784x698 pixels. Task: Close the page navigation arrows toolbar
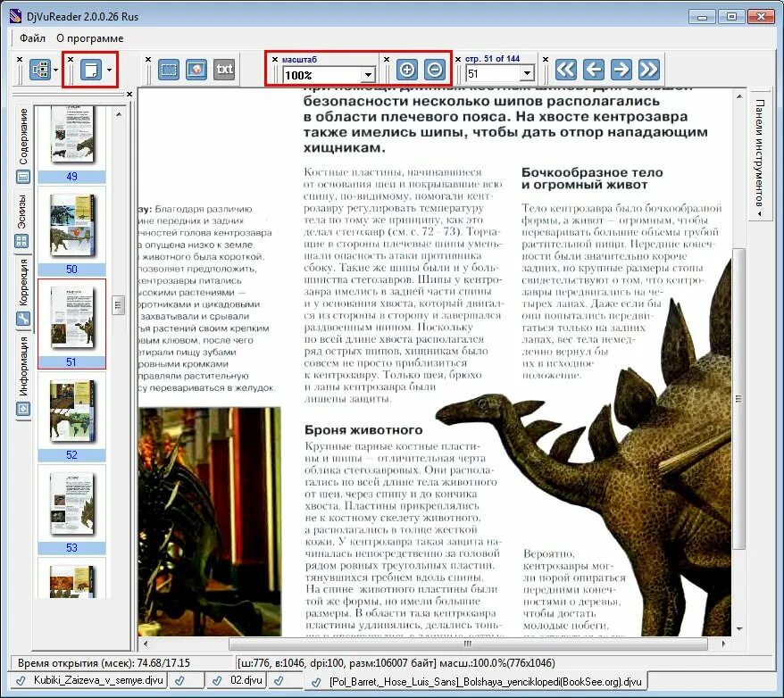tap(546, 59)
